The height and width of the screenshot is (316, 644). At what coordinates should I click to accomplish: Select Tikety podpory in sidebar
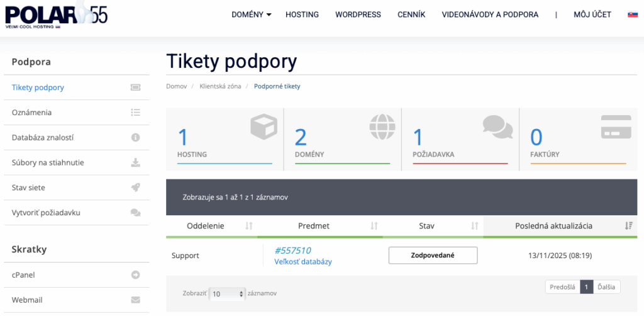(x=77, y=87)
